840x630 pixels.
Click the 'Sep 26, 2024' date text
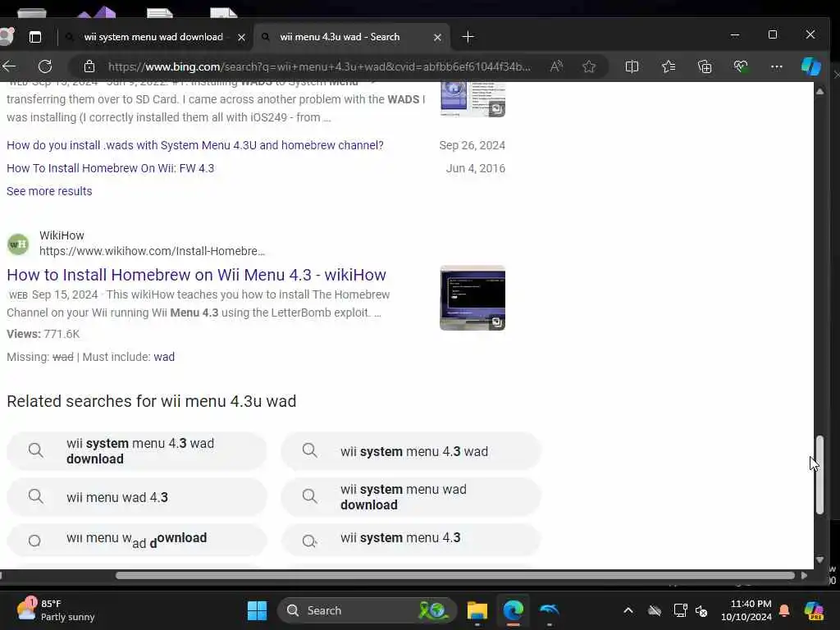coord(472,145)
